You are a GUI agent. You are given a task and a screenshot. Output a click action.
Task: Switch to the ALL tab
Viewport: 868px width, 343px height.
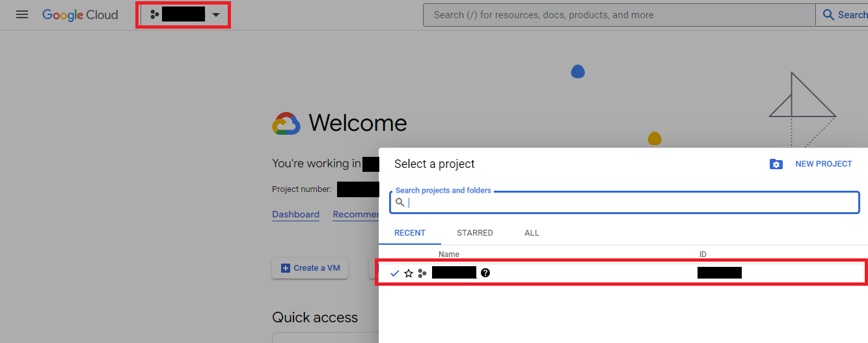coord(532,233)
